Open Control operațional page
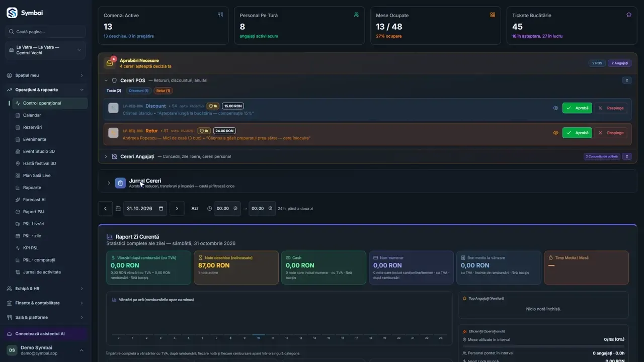Viewport: 644px width, 362px height. pyautogui.click(x=50, y=103)
